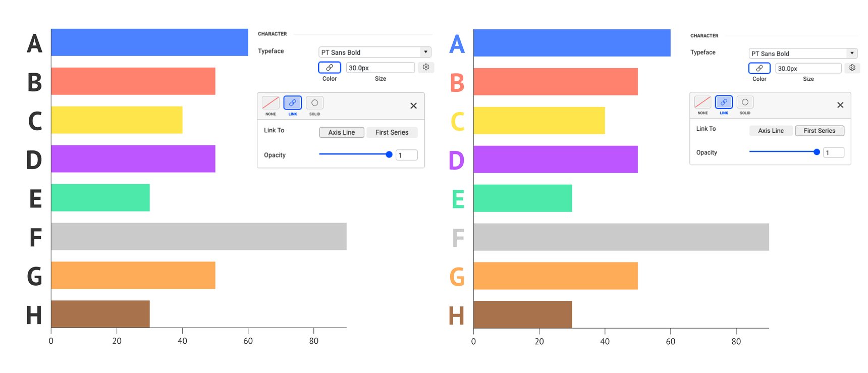Expand the typeface dropdown in the right panel
The height and width of the screenshot is (373, 868).
click(x=802, y=53)
